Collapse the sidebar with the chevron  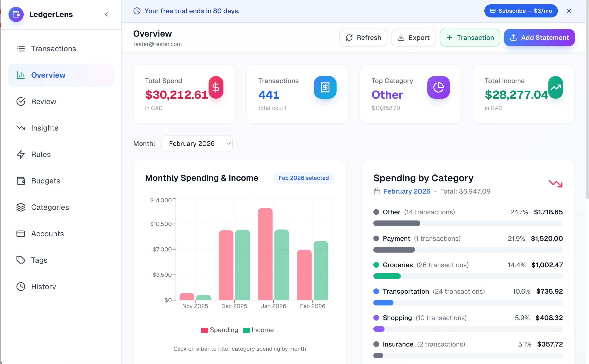(107, 14)
